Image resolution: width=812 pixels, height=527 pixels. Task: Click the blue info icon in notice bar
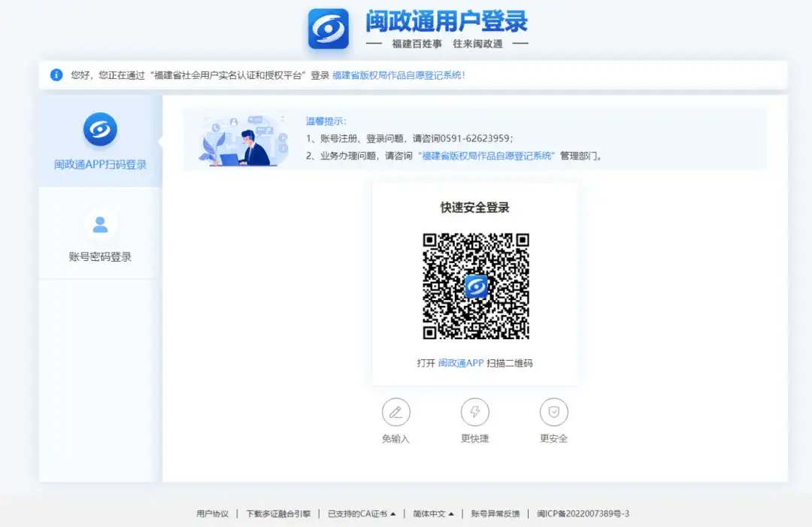(56, 75)
